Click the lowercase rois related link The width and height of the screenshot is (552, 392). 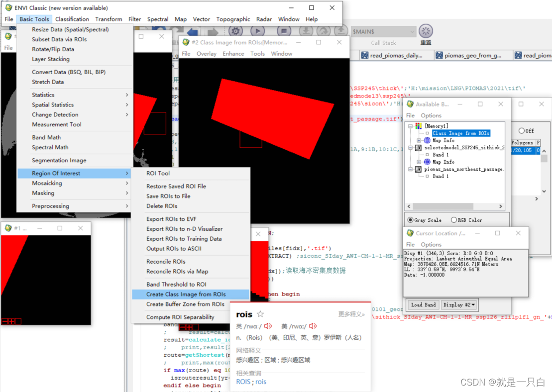[x=261, y=382]
